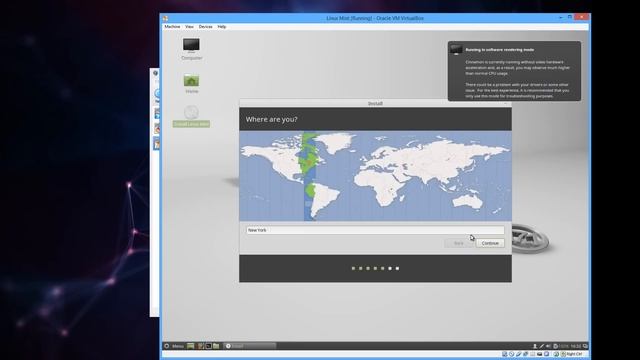The height and width of the screenshot is (360, 640).
Task: Maximize the VirtualBox window
Action: click(x=570, y=18)
